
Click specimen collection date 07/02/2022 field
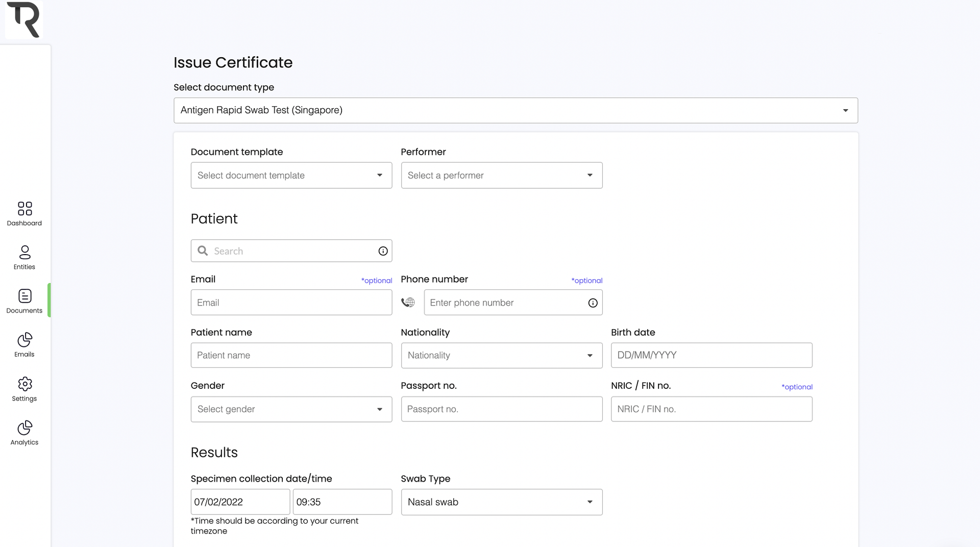[x=240, y=502]
